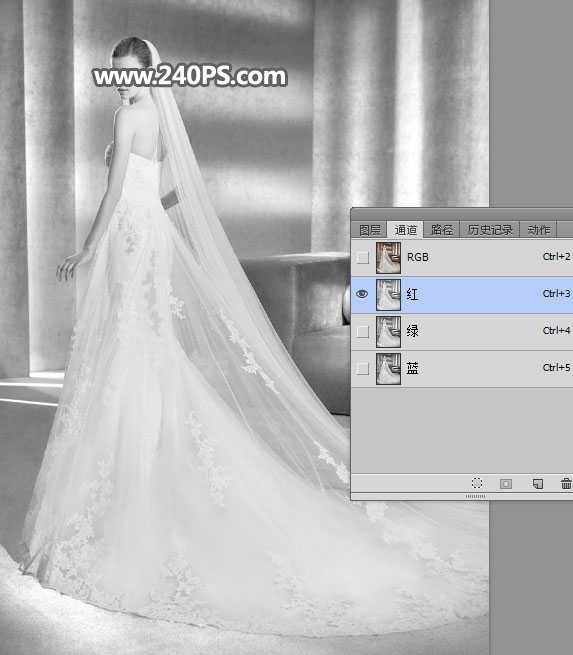Show the Green channel visibility box
This screenshot has height=655, width=573.
tap(363, 332)
